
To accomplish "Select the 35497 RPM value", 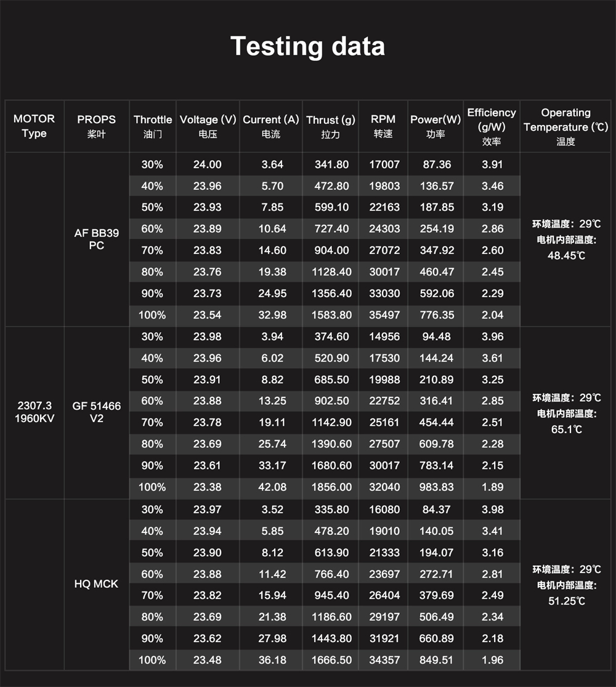I will tap(384, 315).
